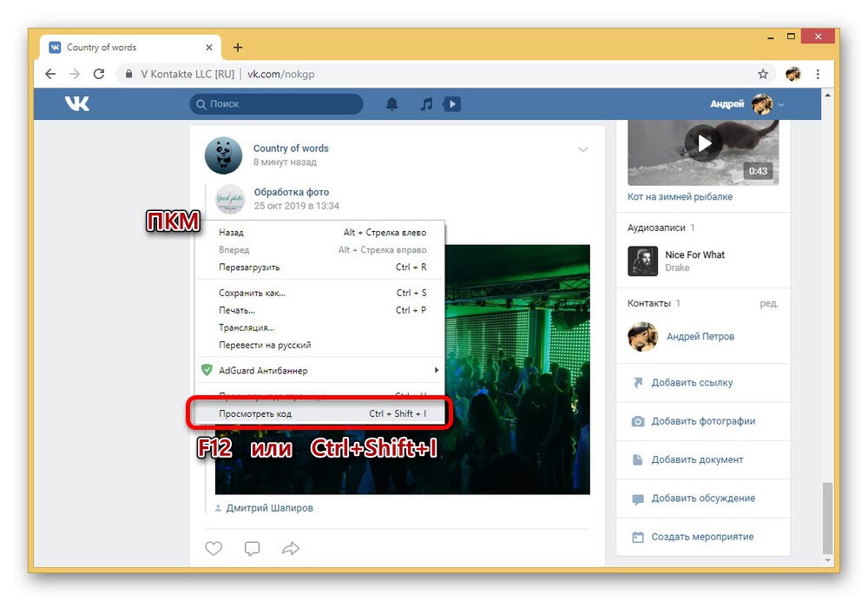This screenshot has width=868, height=601.
Task: Select Просмотреть код in the context menu
Action: (320, 413)
